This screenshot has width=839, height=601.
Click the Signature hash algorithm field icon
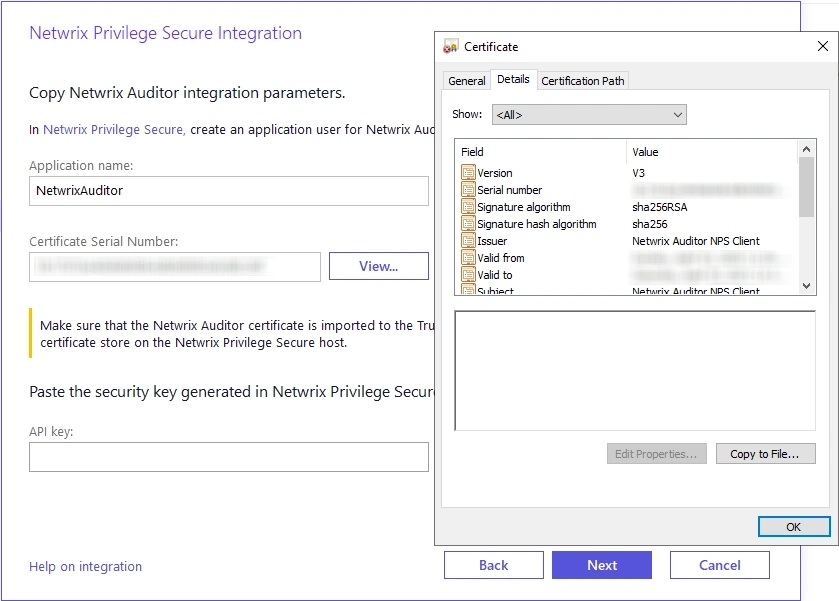click(469, 223)
